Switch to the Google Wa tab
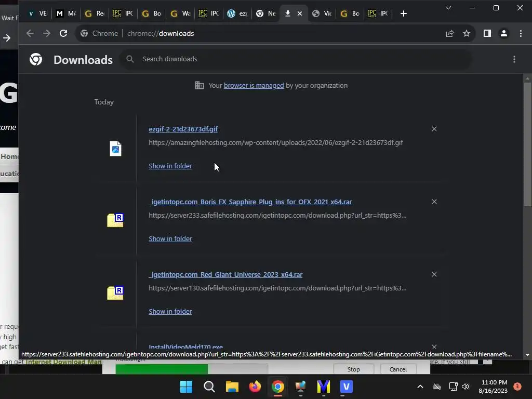This screenshot has height=399, width=532. [180, 14]
